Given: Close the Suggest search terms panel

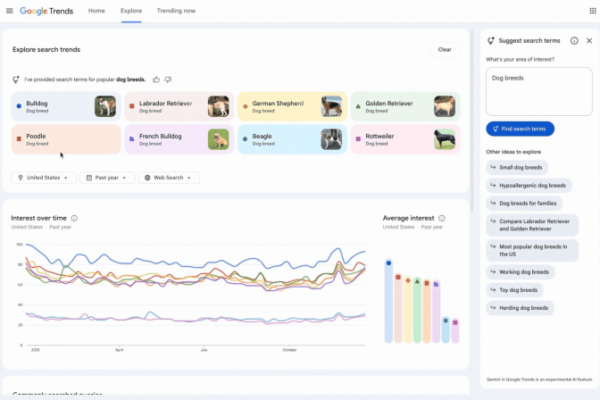Looking at the screenshot, I should [x=589, y=40].
